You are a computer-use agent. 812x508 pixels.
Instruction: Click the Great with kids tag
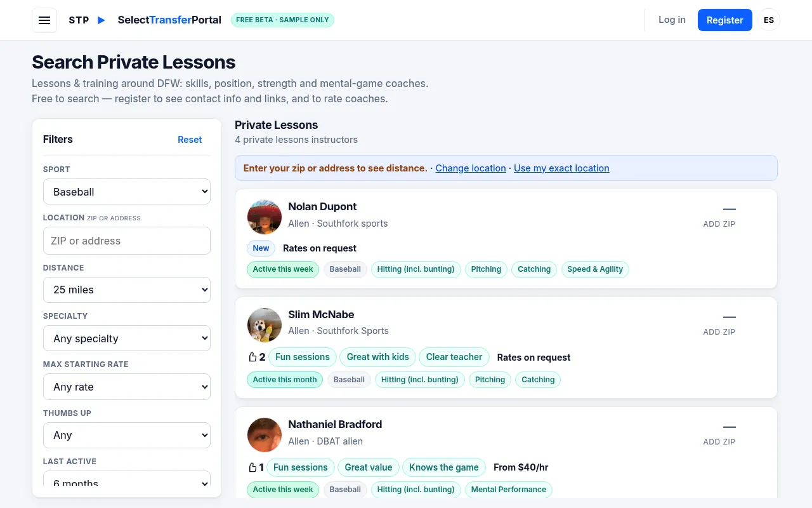[378, 357]
